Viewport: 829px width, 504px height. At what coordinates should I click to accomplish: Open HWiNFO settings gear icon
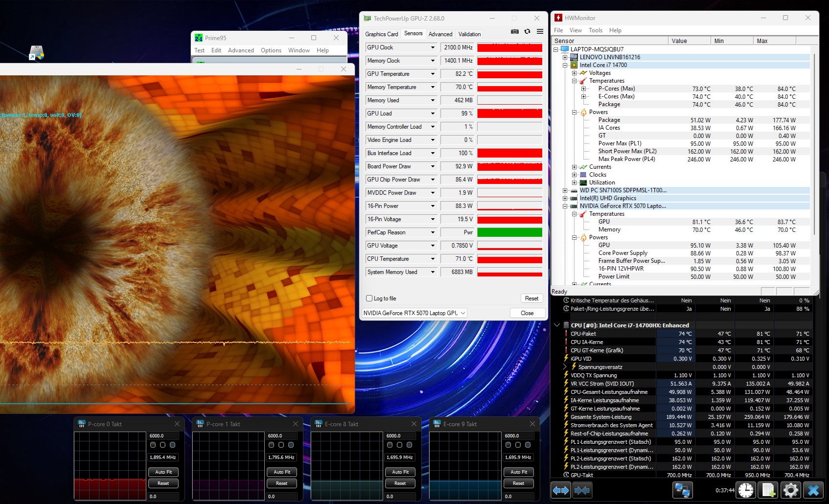point(790,490)
